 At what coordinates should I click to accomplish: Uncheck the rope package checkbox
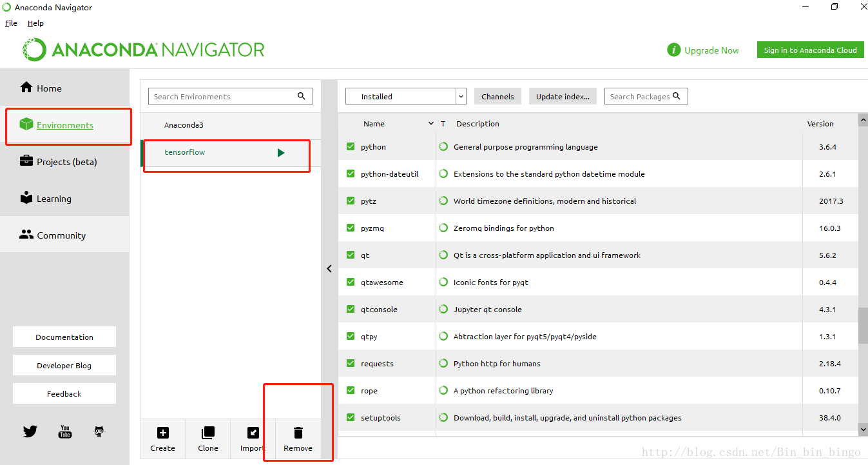(351, 390)
